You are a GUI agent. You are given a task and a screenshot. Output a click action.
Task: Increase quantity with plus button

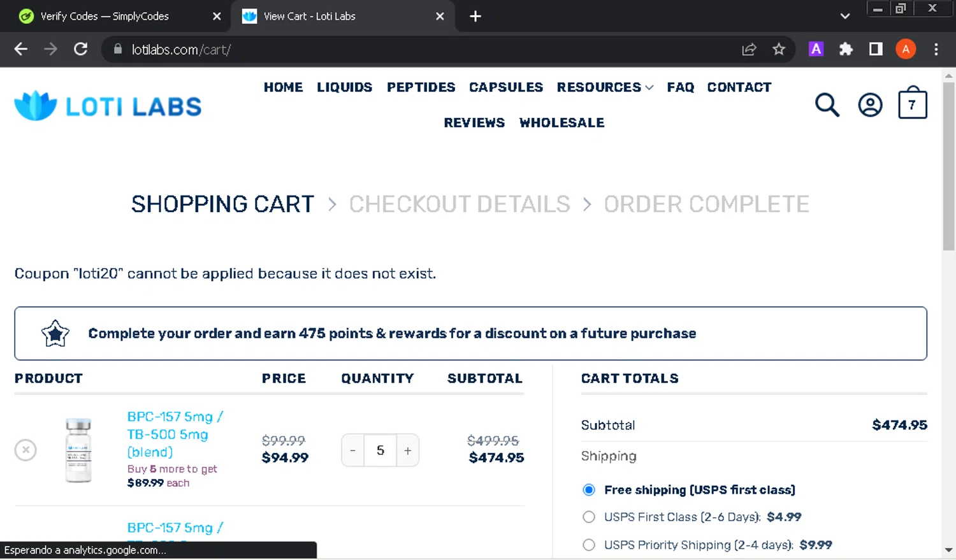click(408, 450)
